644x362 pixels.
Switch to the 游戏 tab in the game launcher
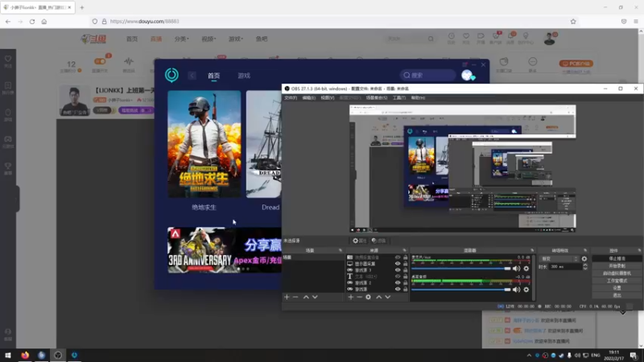point(244,76)
